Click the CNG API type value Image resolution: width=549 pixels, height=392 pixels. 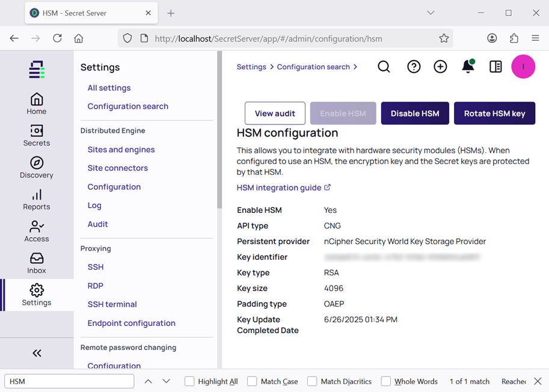(333, 225)
